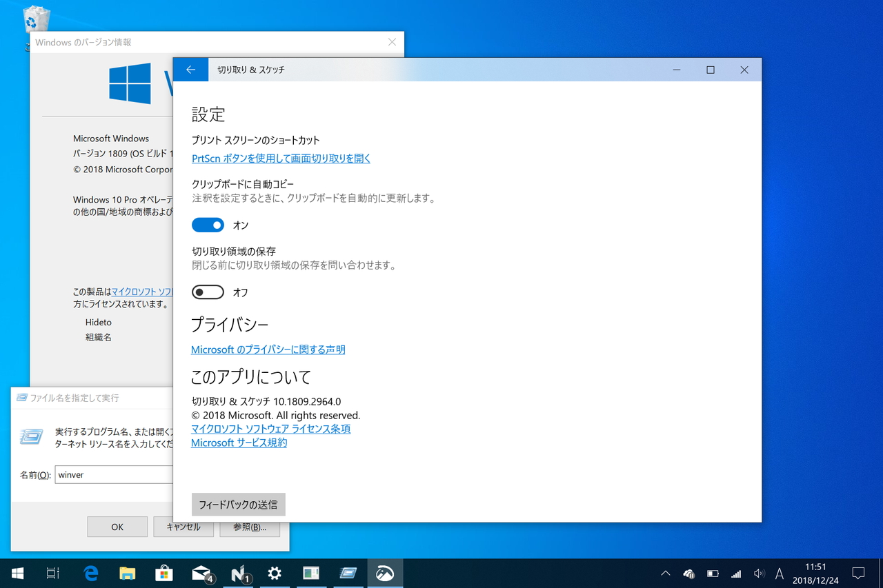This screenshot has width=883, height=588.
Task: Open PrtScn ボタンを使用して画面切り取りを開く link
Action: click(281, 158)
